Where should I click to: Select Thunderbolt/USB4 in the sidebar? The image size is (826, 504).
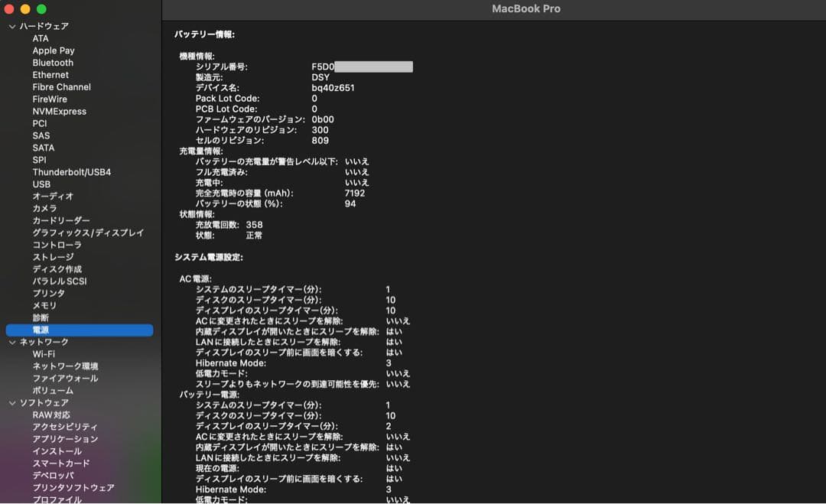71,171
